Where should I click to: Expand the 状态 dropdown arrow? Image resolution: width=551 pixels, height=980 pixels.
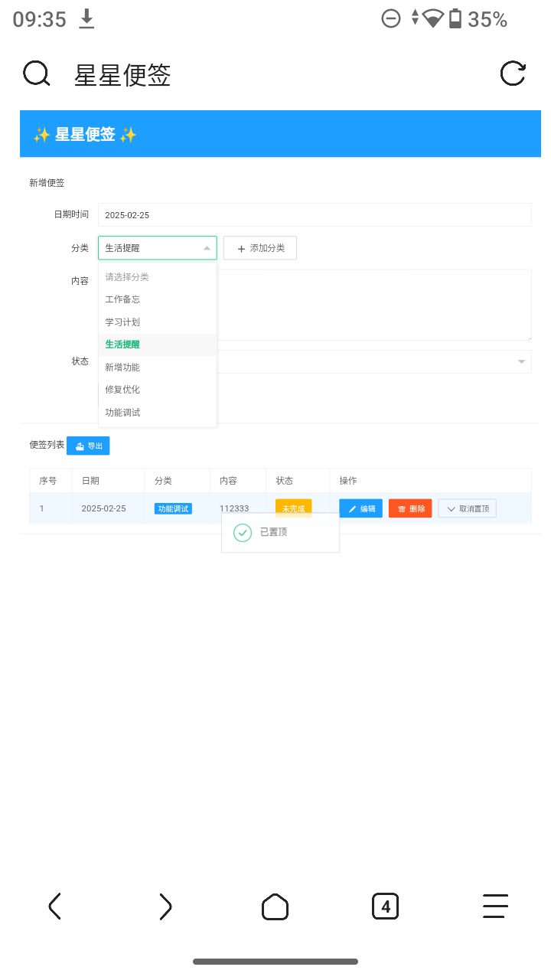point(522,361)
